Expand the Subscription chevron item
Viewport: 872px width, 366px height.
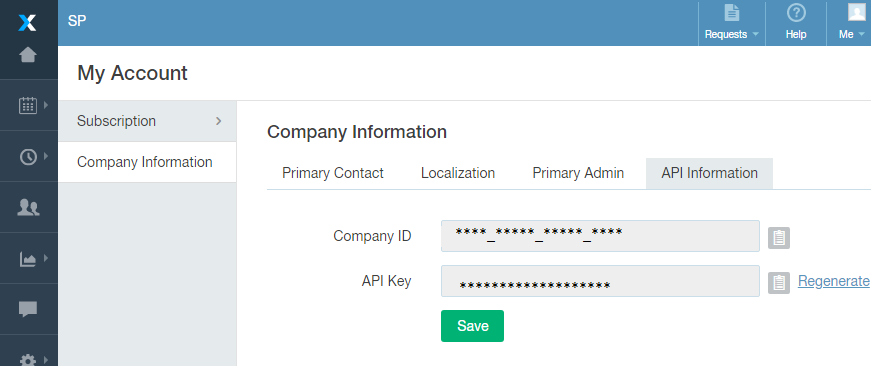147,121
